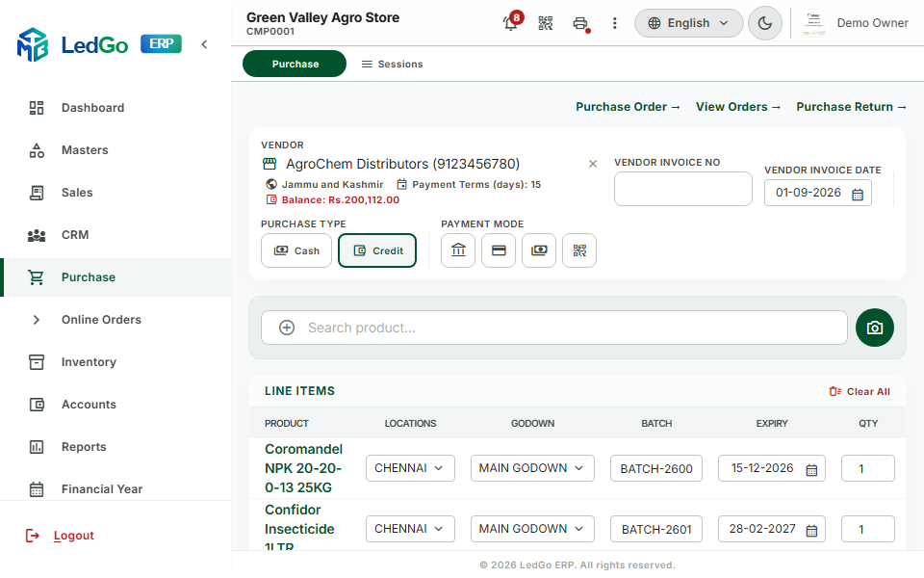924x578 pixels.
Task: Open CHENNAI location dropdown for Confidor Insecticide
Action: pyautogui.click(x=410, y=529)
